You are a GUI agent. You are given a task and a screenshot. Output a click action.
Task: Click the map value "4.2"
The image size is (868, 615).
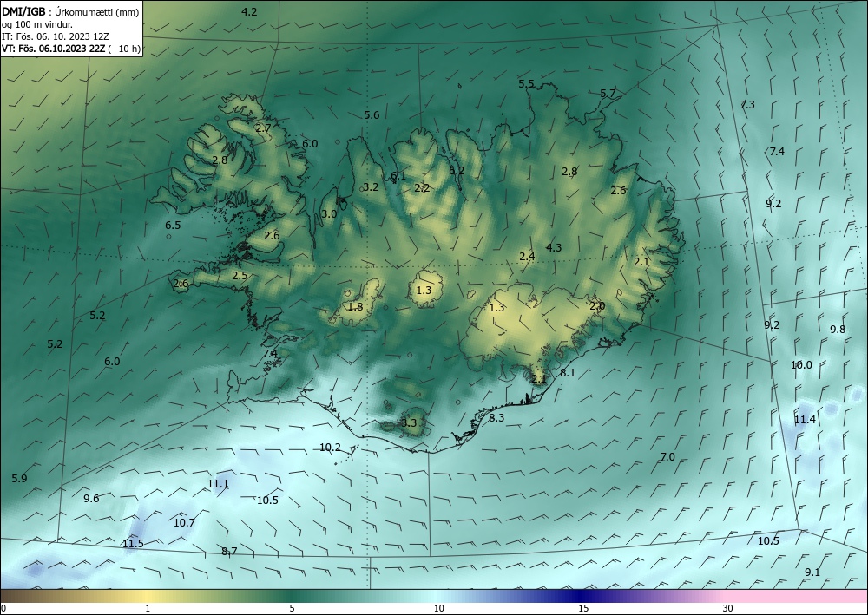click(x=250, y=11)
